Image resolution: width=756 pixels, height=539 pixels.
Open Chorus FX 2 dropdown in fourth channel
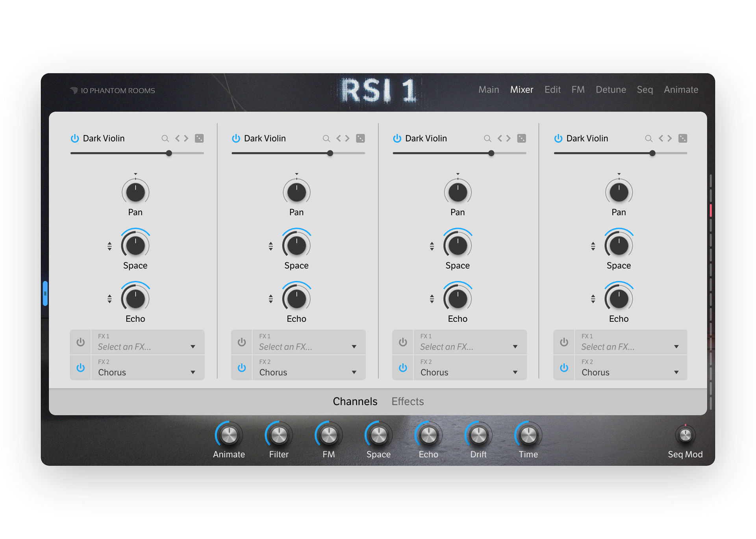631,368
